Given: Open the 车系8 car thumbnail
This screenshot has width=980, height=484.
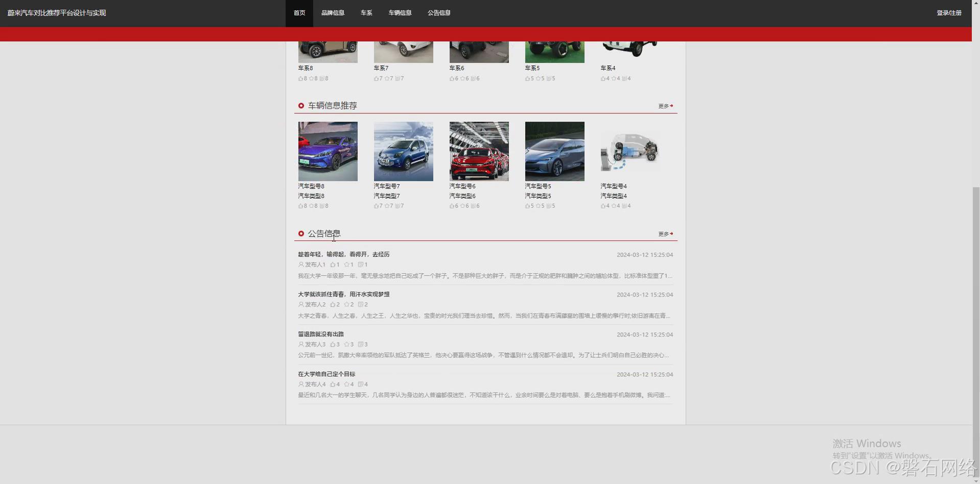Looking at the screenshot, I should (x=328, y=52).
